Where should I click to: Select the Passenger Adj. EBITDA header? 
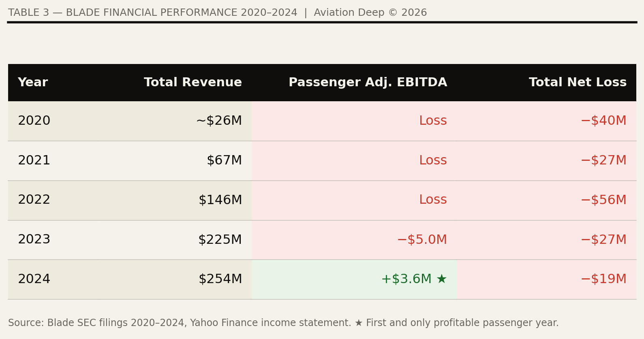[368, 83]
